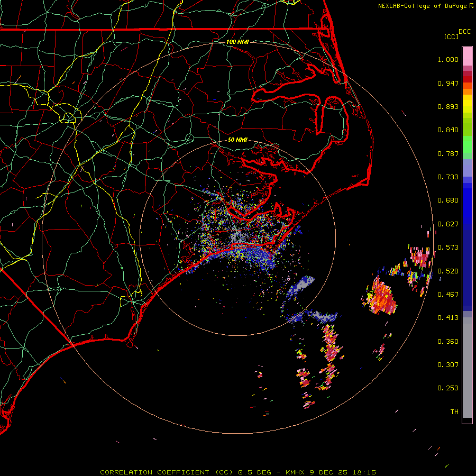Click the [CC] label above the color scale

click(451, 36)
